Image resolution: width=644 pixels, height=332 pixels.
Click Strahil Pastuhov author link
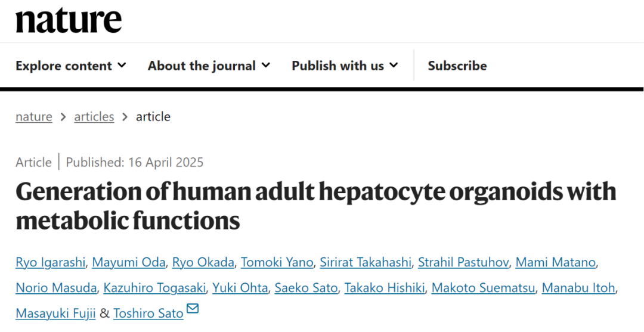[463, 263]
